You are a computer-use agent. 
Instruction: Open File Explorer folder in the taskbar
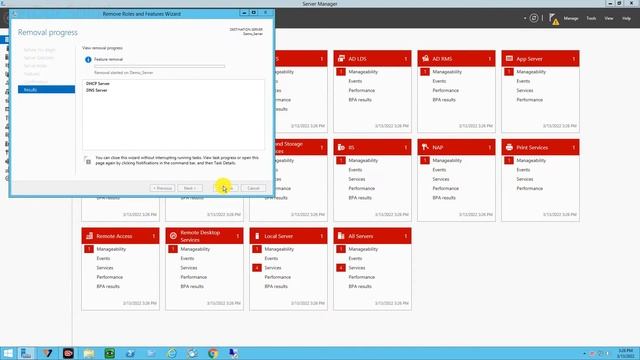click(89, 353)
